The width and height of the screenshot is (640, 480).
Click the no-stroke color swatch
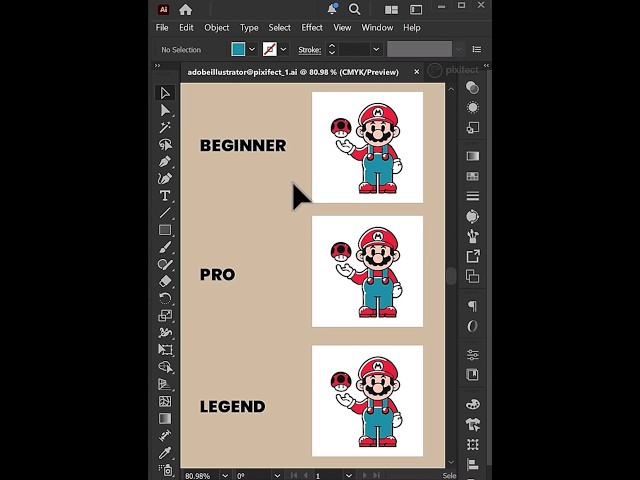click(269, 49)
